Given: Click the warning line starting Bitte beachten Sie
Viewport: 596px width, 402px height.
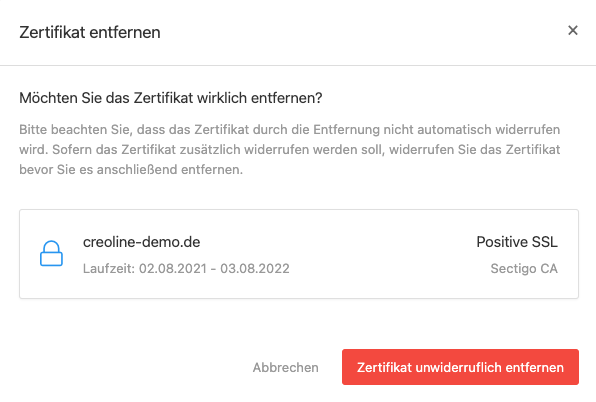Looking at the screenshot, I should tap(290, 130).
